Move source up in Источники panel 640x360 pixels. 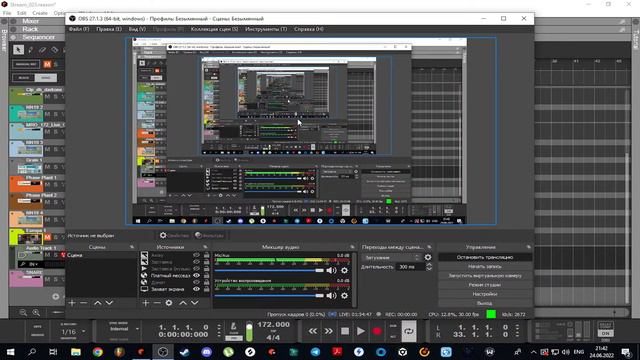pos(183,303)
